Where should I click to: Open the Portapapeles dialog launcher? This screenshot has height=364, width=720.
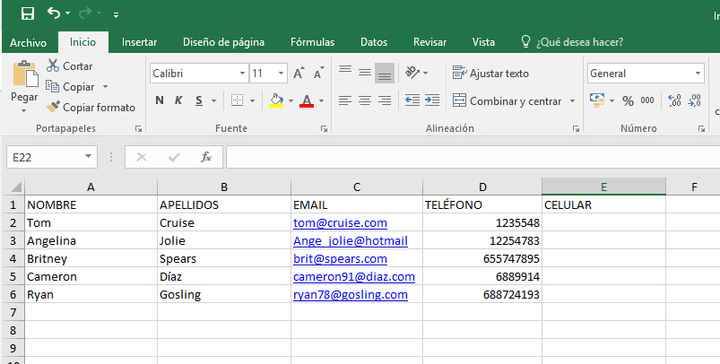(139, 129)
